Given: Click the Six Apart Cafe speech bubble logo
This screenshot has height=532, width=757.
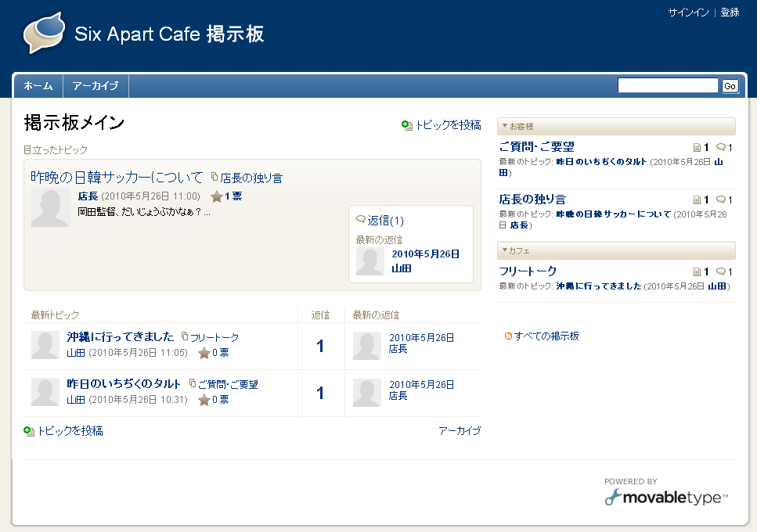Looking at the screenshot, I should coord(44,32).
